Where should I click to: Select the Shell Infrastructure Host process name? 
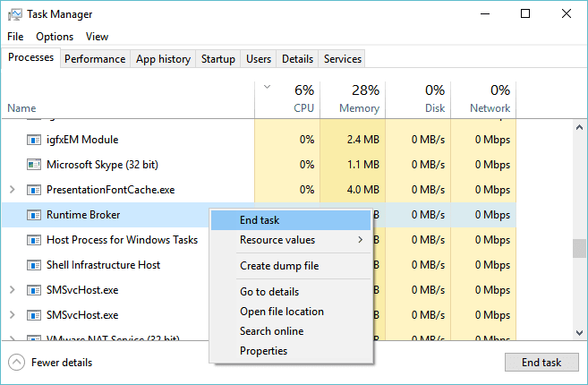click(x=104, y=265)
